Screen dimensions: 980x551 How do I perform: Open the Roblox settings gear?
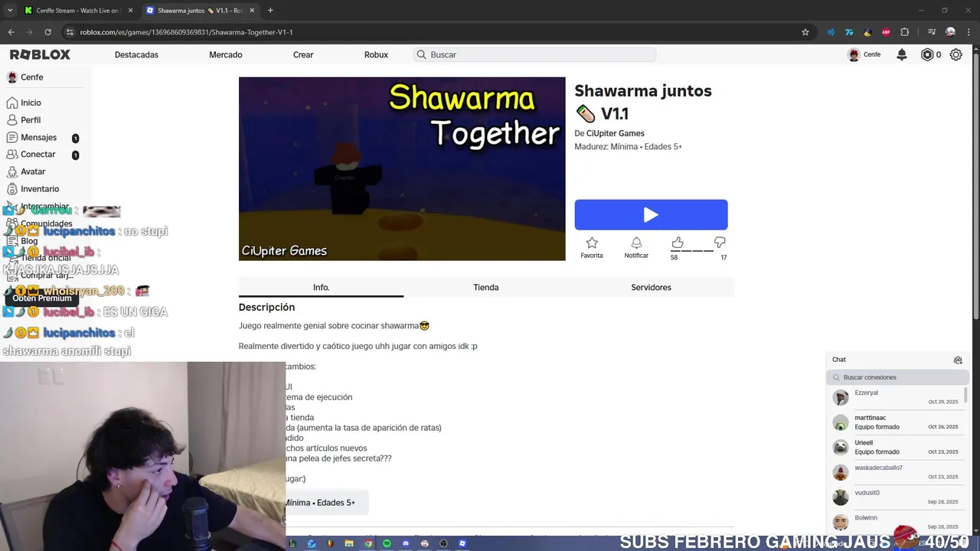955,54
